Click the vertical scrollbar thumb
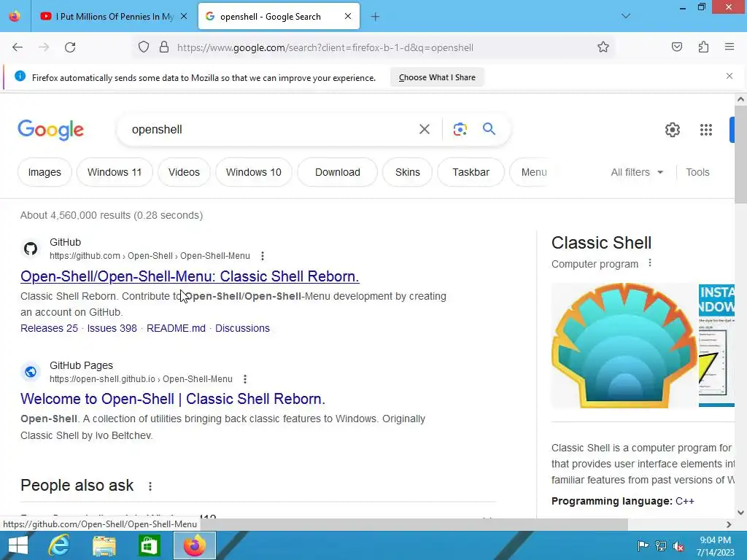 click(x=740, y=155)
